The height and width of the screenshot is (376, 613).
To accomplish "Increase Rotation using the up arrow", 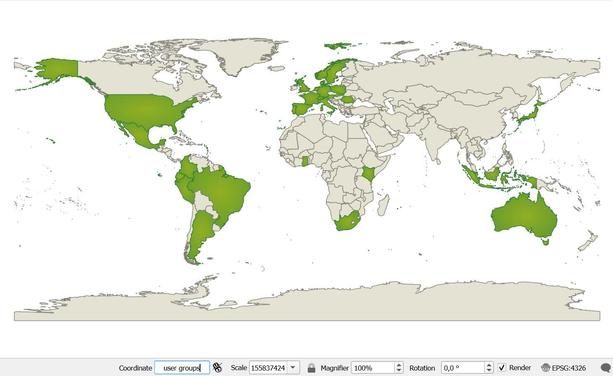I will click(x=489, y=365).
